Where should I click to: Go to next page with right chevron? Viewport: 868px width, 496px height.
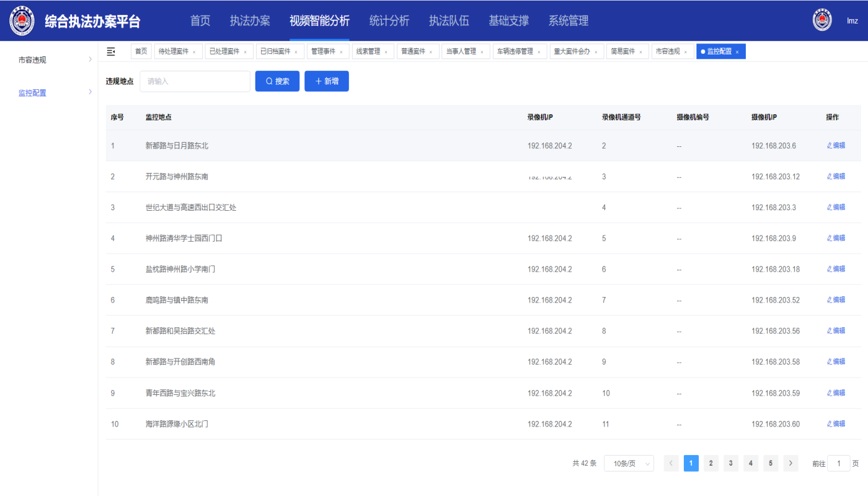[790, 463]
